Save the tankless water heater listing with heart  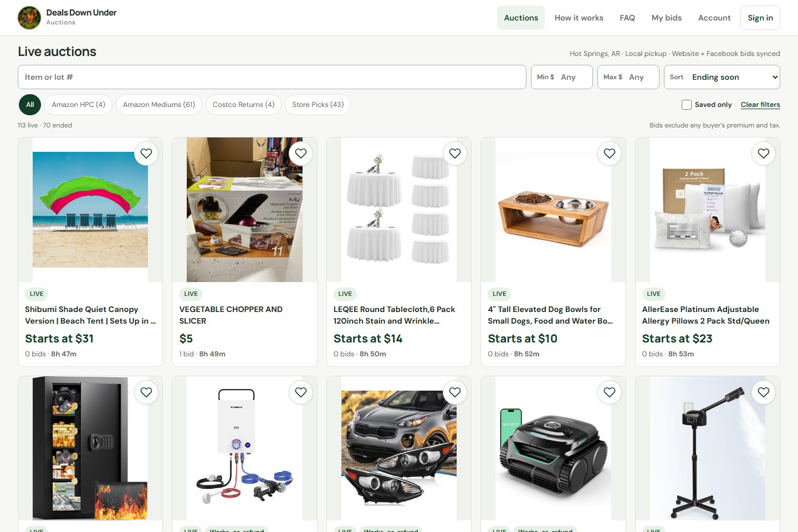point(301,392)
